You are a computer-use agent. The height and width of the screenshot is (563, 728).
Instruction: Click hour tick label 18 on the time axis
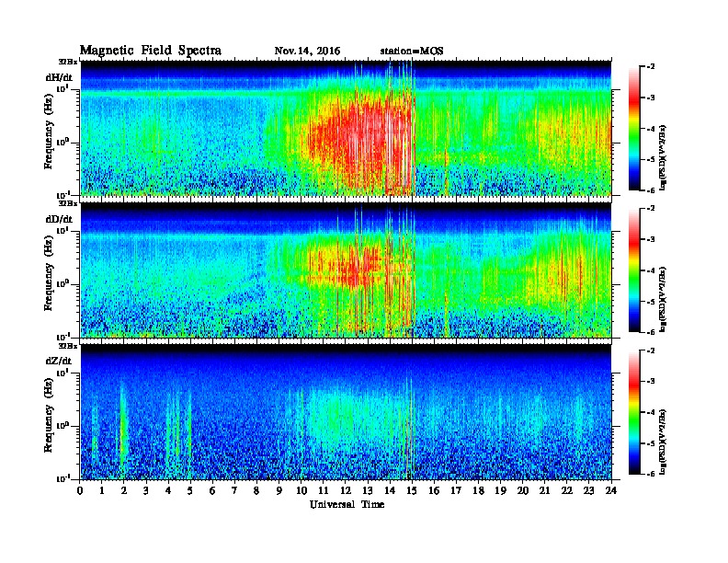pos(478,491)
